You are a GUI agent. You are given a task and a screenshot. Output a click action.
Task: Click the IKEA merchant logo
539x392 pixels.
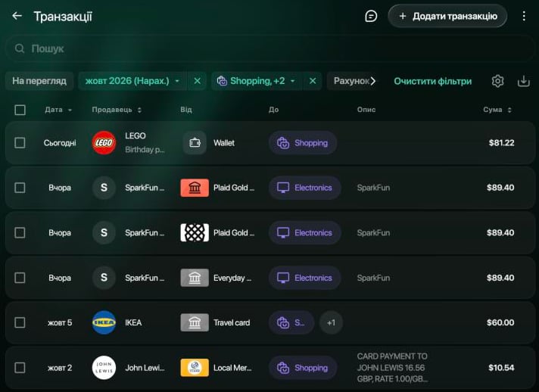coord(104,322)
